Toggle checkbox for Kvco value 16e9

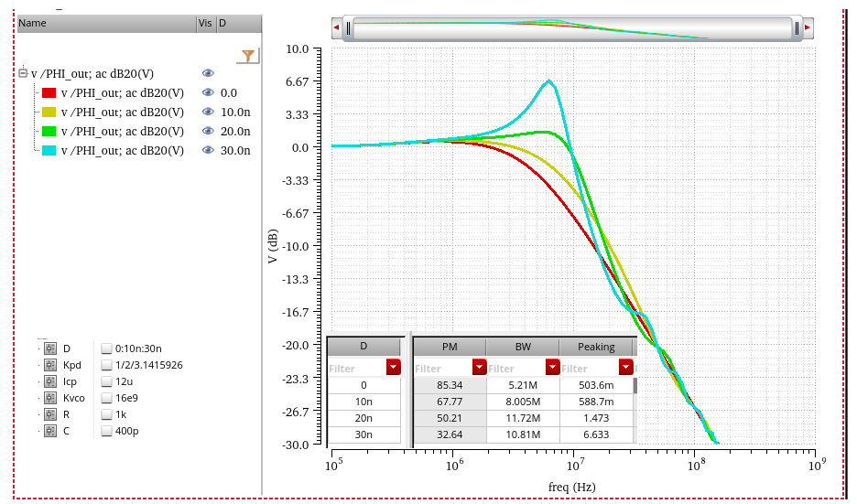pyautogui.click(x=106, y=398)
